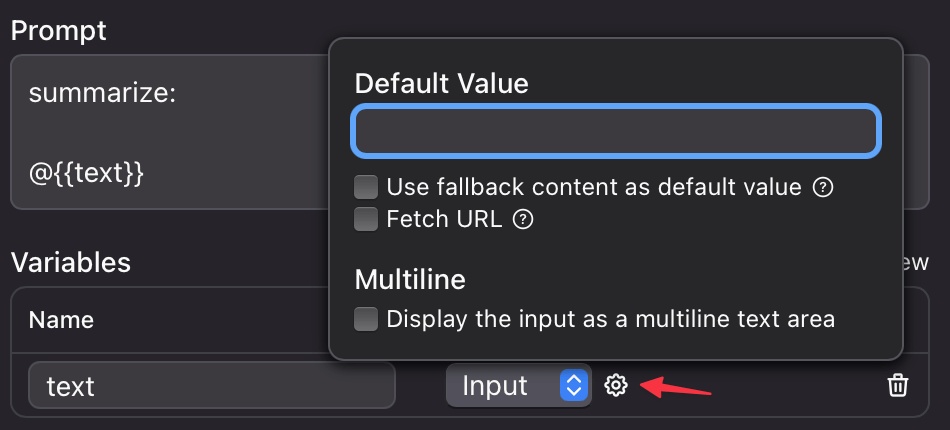This screenshot has width=950, height=430.
Task: Click the Name column header
Action: coord(61,320)
